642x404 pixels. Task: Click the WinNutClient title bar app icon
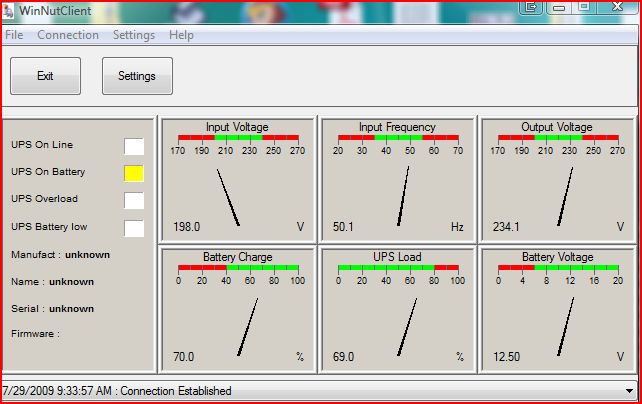tap(9, 11)
